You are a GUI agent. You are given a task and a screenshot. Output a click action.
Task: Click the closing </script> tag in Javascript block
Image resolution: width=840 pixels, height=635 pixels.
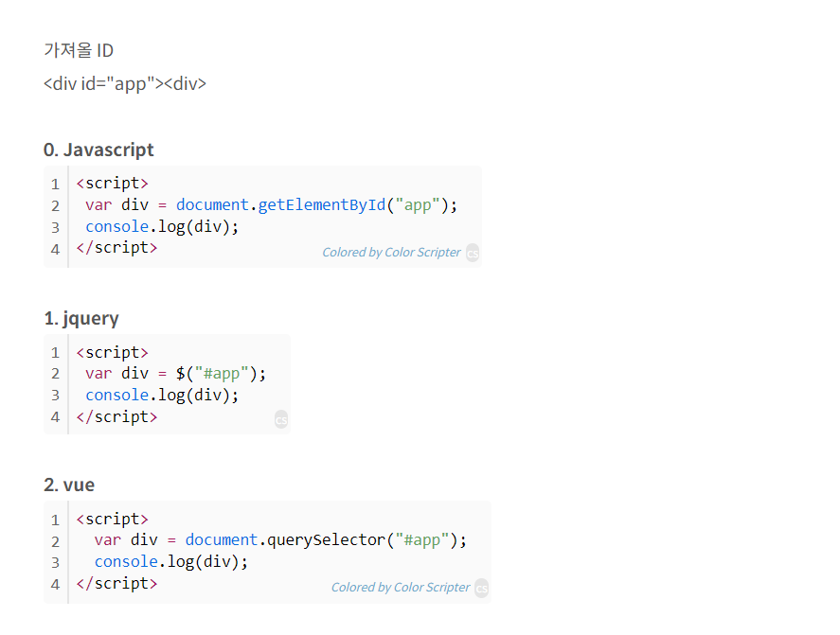116,248
